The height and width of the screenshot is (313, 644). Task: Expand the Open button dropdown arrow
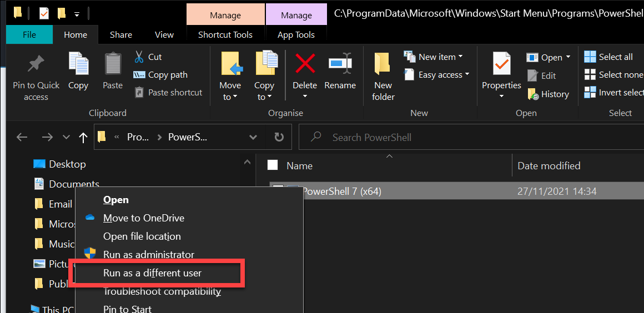568,57
